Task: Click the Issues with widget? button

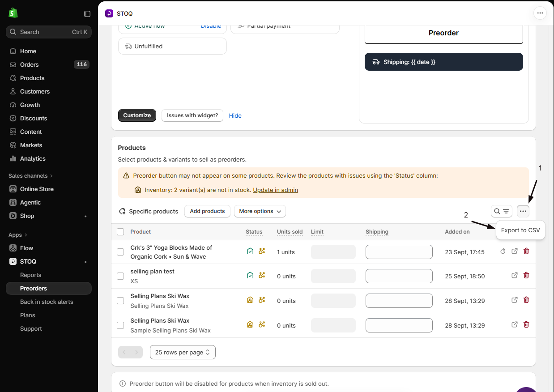Action: point(192,115)
